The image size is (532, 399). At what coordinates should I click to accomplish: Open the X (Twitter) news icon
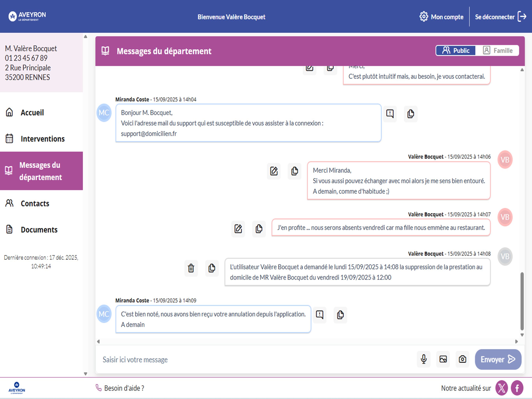pyautogui.click(x=501, y=388)
